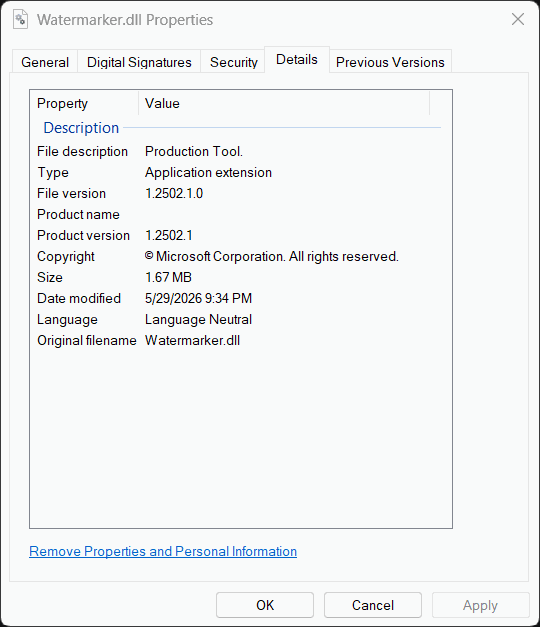The height and width of the screenshot is (627, 540).
Task: Select the File description row
Action: click(x=240, y=152)
